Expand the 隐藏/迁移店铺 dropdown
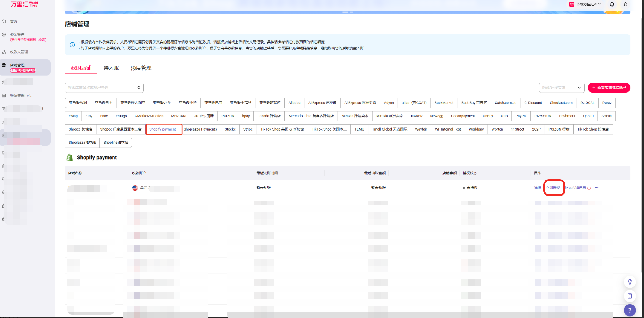 (x=561, y=88)
